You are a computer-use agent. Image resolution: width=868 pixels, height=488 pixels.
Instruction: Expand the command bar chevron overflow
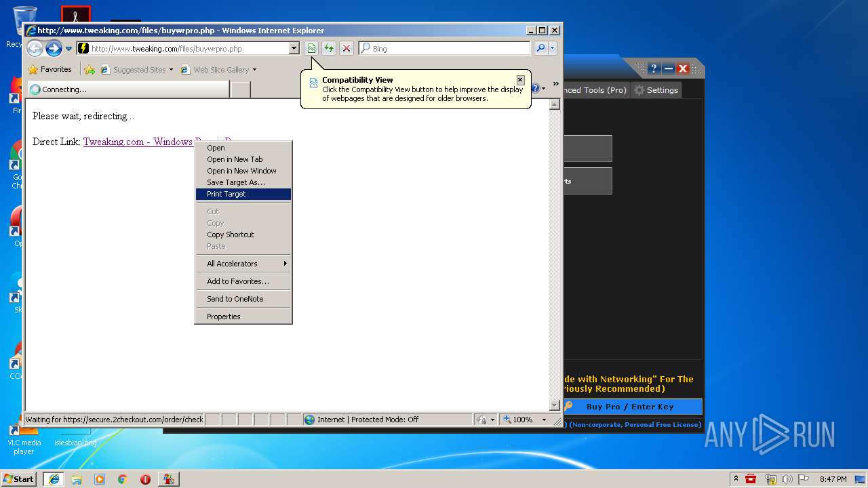(x=555, y=84)
